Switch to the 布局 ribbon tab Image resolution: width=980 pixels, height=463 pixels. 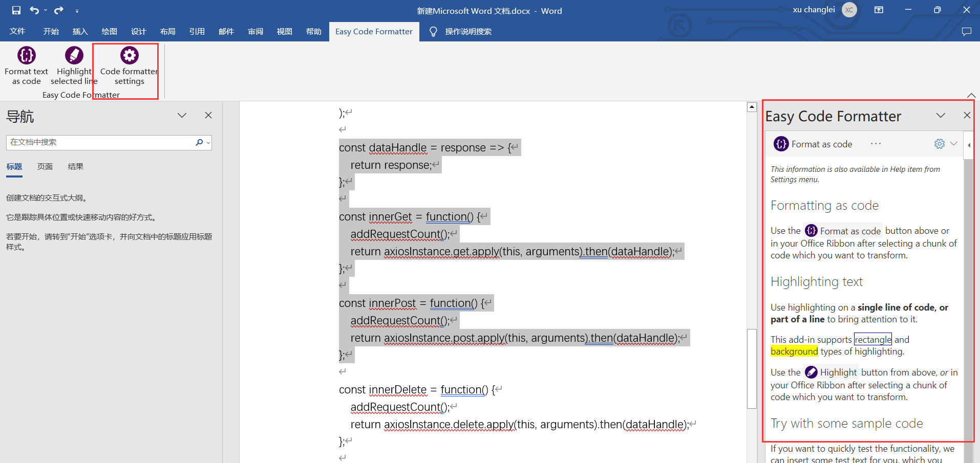[x=168, y=32]
